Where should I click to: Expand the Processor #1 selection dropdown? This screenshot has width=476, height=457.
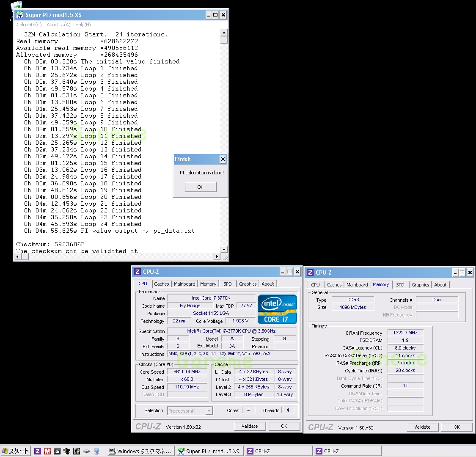(209, 411)
